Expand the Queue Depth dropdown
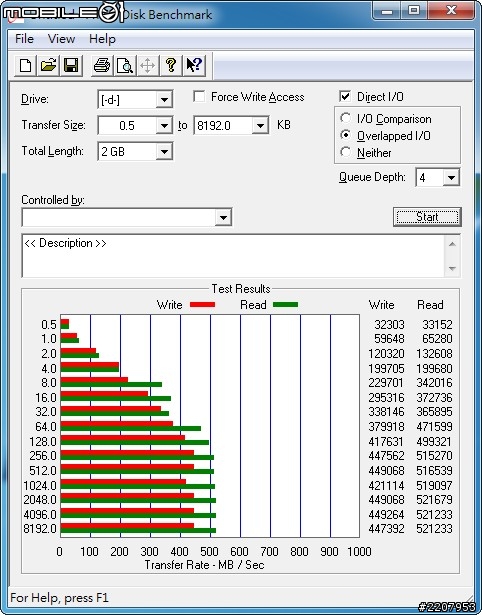 [x=451, y=178]
